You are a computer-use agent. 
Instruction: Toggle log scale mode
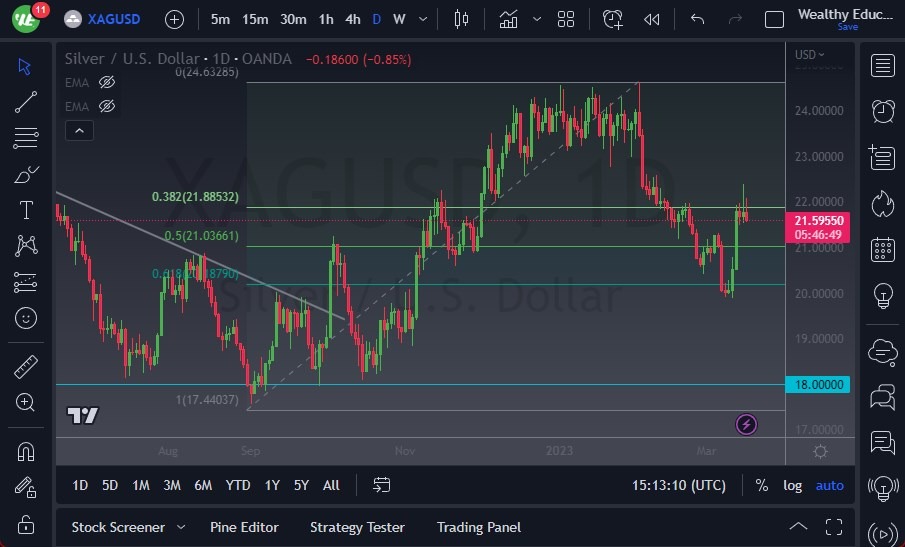click(792, 486)
